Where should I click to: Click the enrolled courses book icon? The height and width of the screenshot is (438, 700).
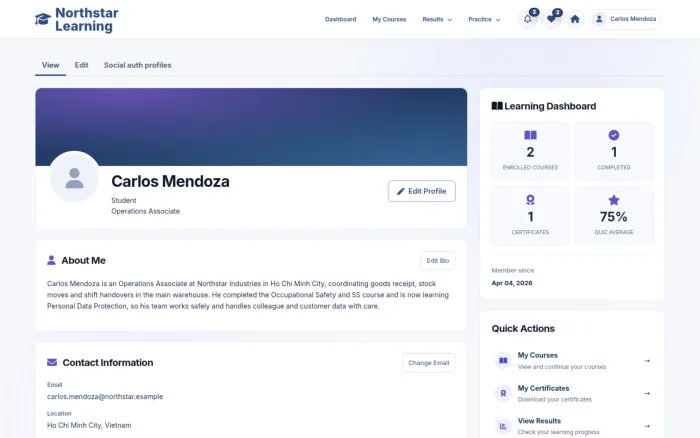click(530, 135)
